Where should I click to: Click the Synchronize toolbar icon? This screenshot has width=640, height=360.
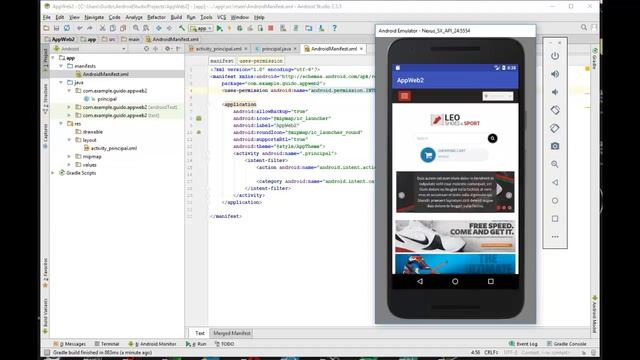pyautogui.click(x=67, y=28)
